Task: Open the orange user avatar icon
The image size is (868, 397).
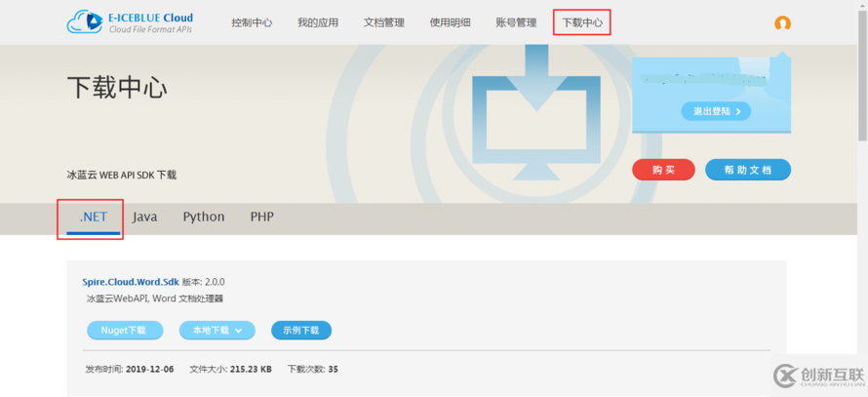Action: point(782,22)
